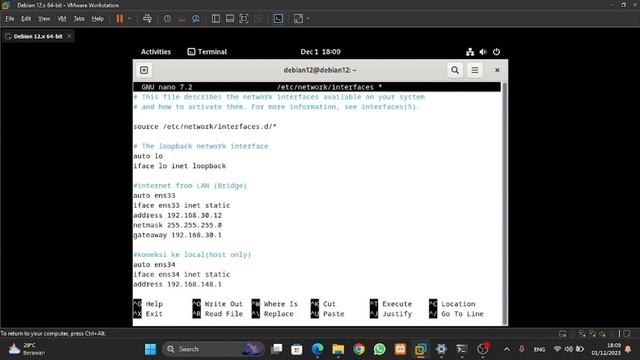Click the stretch guest display icon
This screenshot has height=360, width=640.
[298, 18]
